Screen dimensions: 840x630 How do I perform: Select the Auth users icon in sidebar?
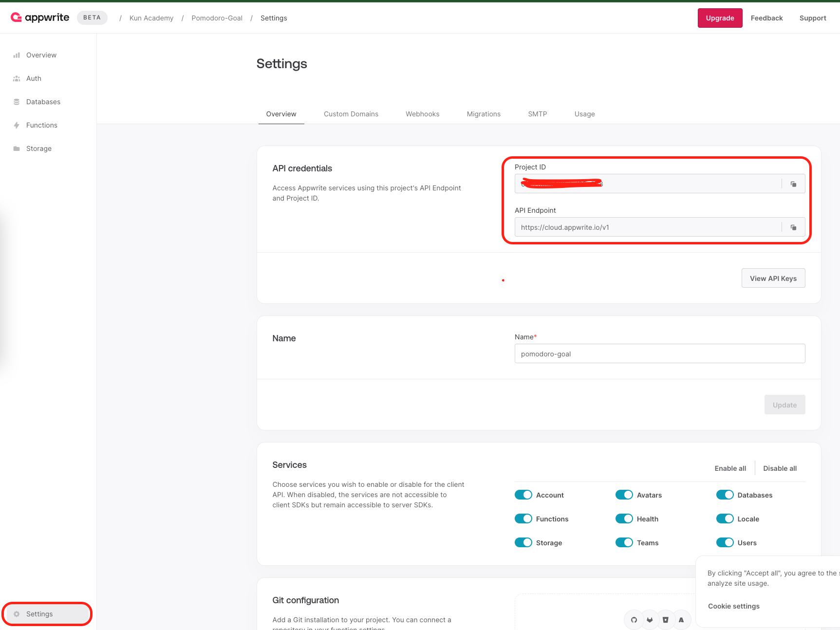click(x=17, y=78)
